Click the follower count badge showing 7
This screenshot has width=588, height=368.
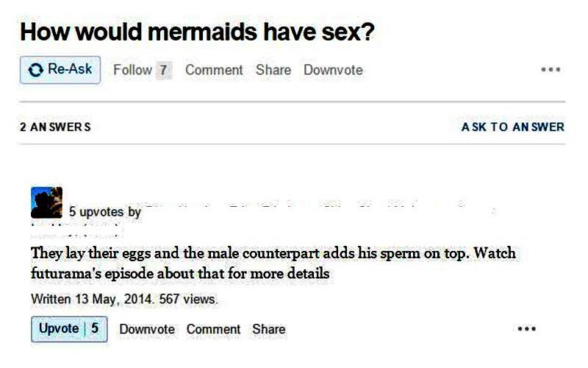tap(163, 70)
